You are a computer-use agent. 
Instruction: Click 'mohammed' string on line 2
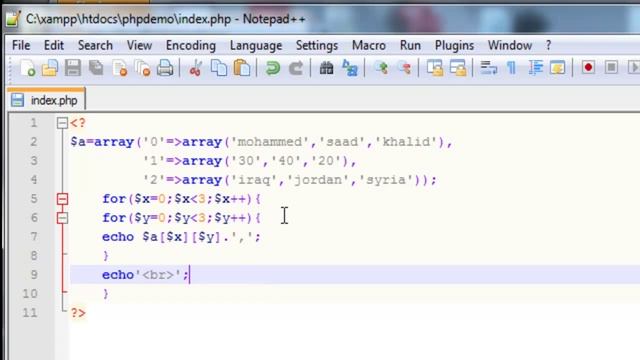coord(270,142)
